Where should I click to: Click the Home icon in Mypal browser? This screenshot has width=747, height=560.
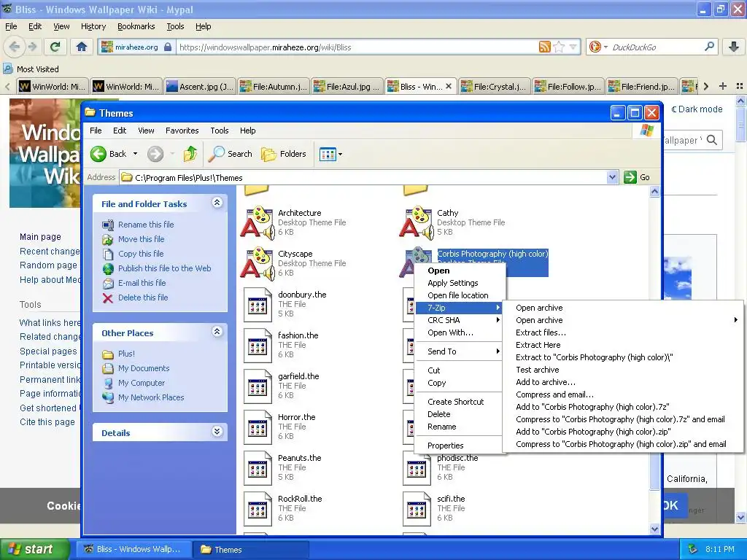click(x=82, y=47)
